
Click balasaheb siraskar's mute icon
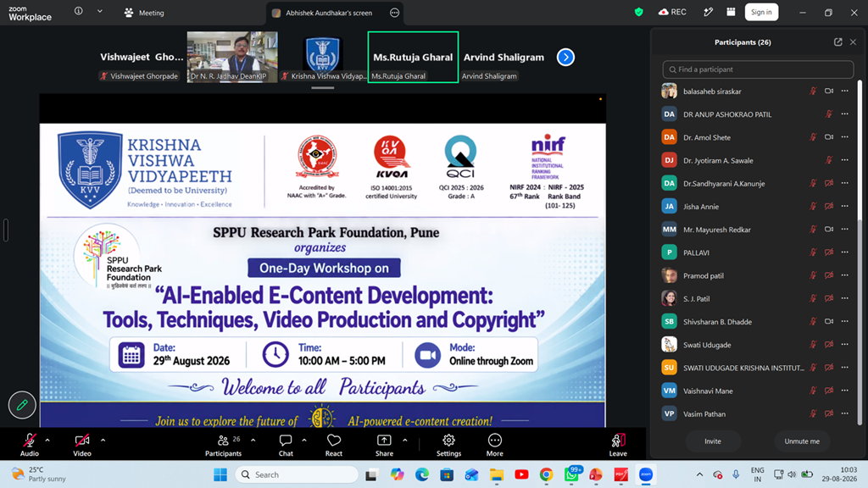click(x=813, y=91)
